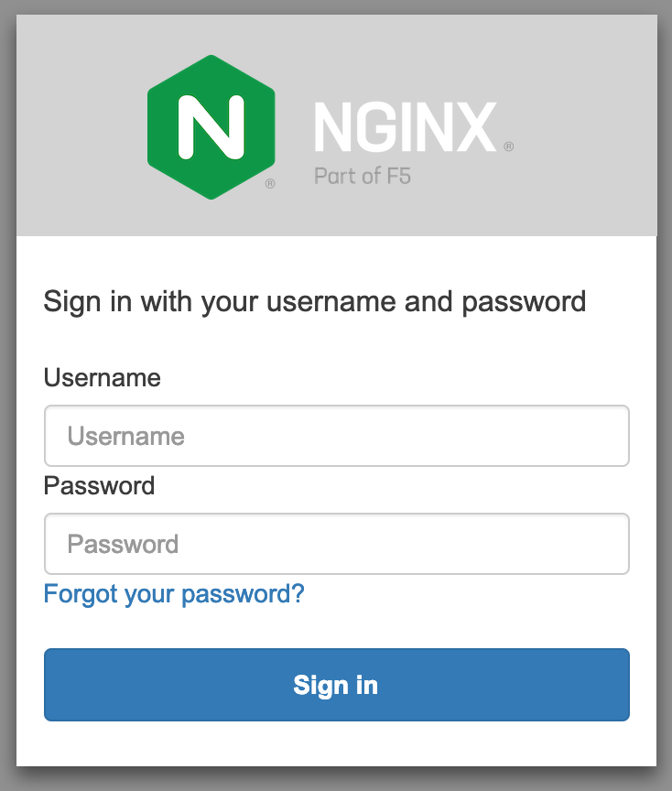Open the "Forgot your password?" link
Viewport: 672px width, 791px height.
(174, 594)
